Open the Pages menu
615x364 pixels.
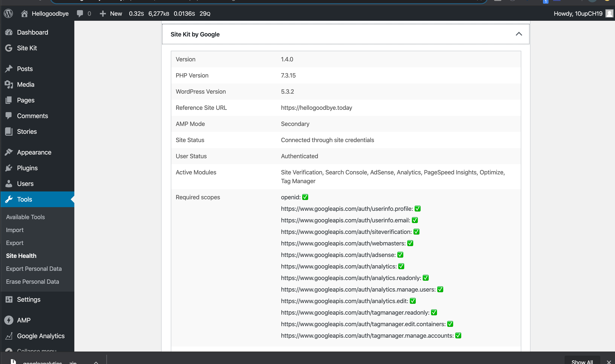(x=26, y=100)
